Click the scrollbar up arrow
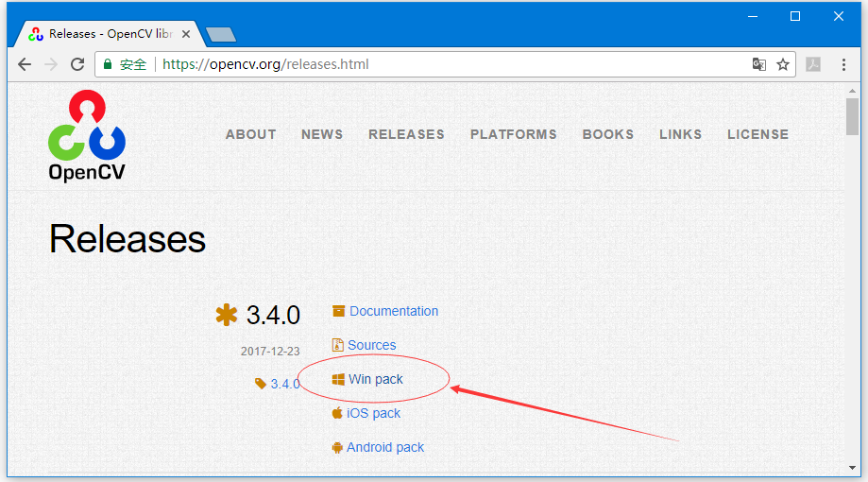 click(853, 91)
